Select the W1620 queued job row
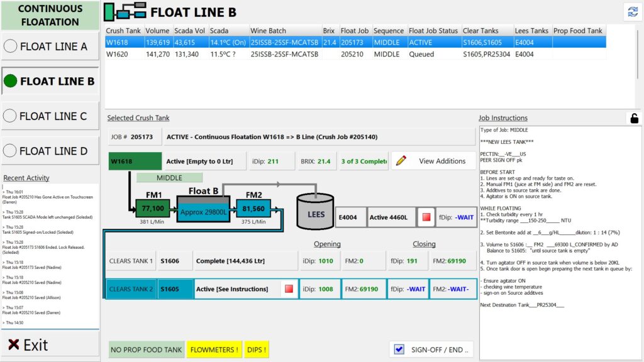Screen dimensions: 644x362 [355, 54]
